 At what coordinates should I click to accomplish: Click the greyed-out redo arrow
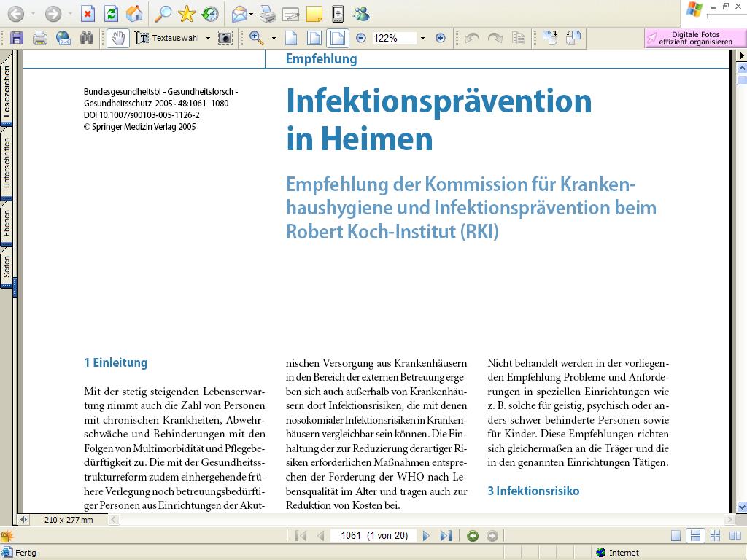pyautogui.click(x=495, y=38)
